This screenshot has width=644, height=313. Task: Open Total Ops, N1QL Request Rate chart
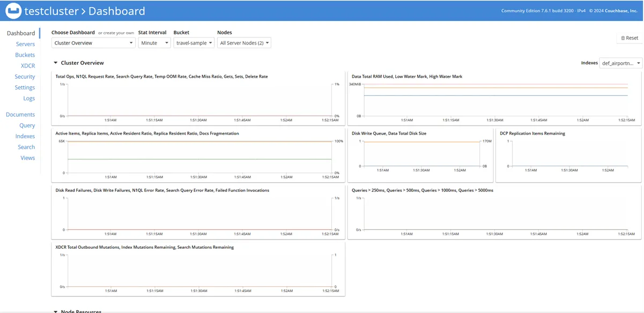point(198,97)
